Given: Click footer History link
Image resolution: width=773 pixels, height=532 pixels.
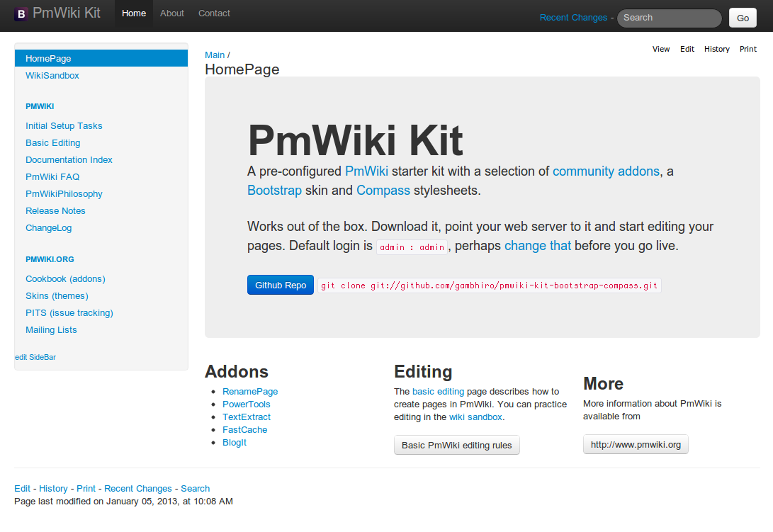Looking at the screenshot, I should (53, 489).
